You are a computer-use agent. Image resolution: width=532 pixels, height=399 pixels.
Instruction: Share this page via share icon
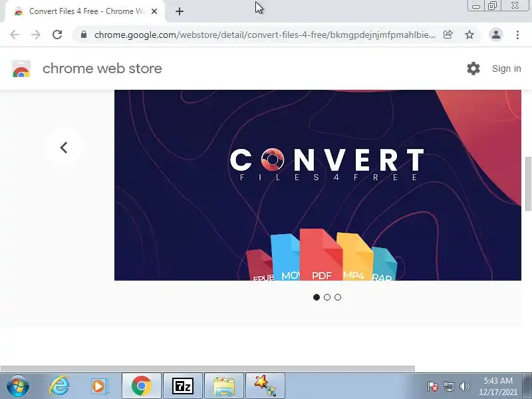[x=448, y=35]
